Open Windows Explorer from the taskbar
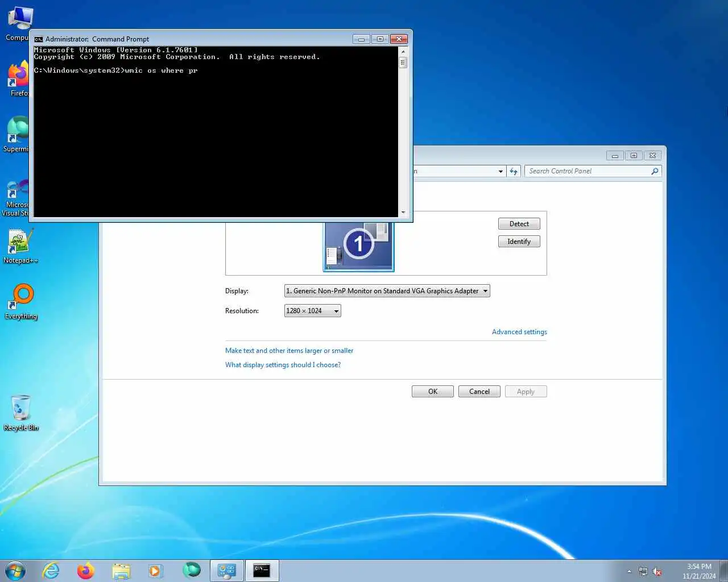 point(121,571)
